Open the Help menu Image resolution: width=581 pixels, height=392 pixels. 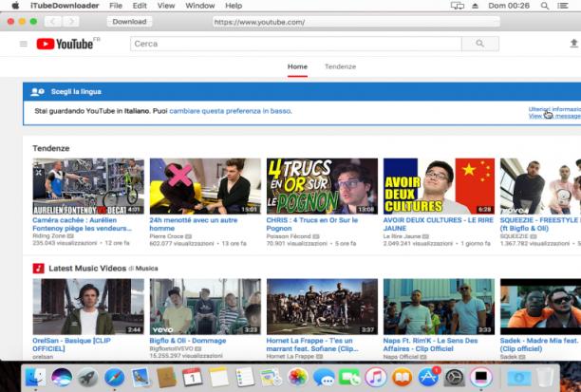tap(234, 6)
